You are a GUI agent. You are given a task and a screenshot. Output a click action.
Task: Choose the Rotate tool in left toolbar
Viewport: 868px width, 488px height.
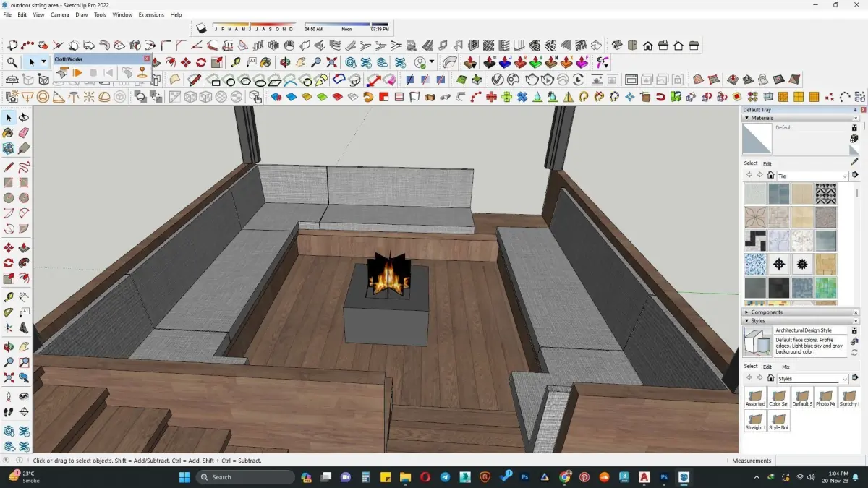9,263
